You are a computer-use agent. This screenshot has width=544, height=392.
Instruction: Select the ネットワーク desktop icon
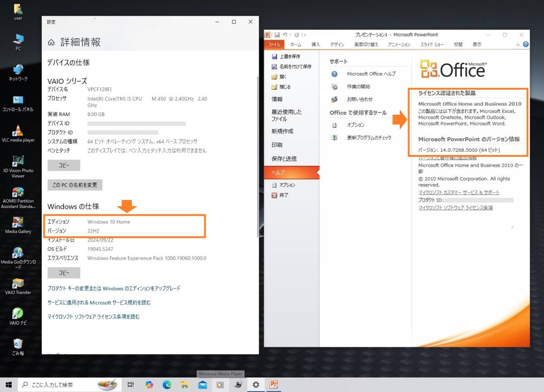(x=18, y=73)
